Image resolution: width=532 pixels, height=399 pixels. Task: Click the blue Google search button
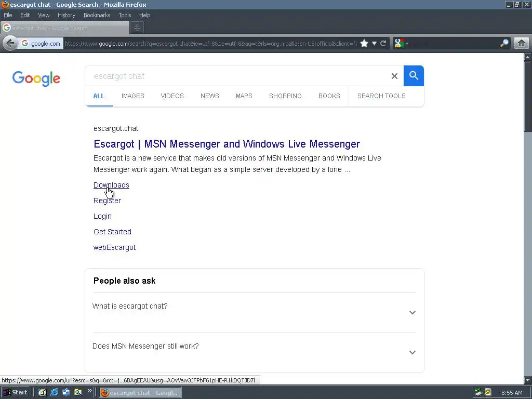tap(414, 76)
